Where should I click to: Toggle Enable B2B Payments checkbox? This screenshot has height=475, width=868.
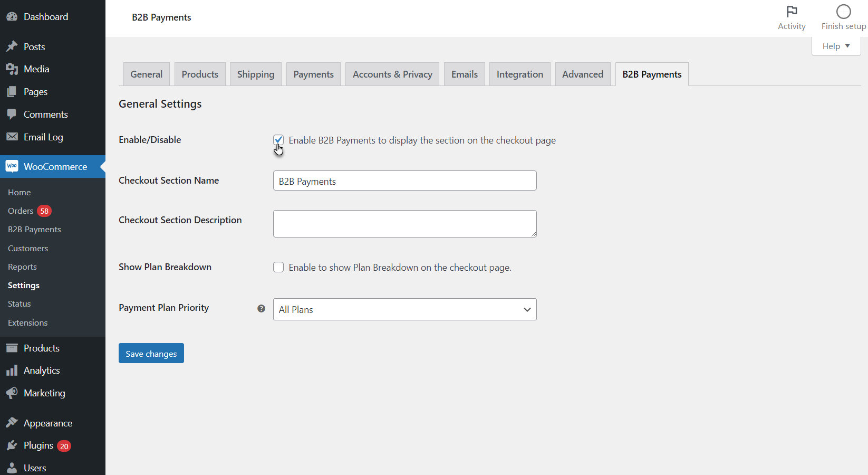[x=278, y=140]
